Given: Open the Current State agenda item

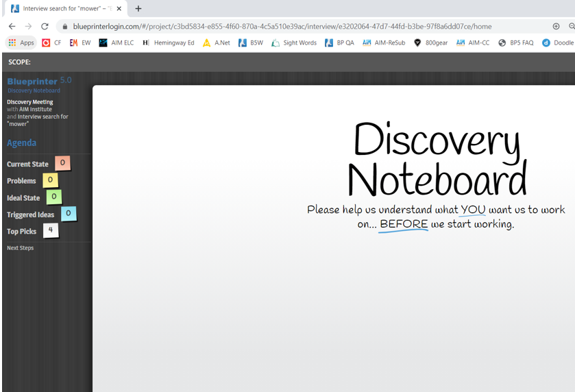Looking at the screenshot, I should coord(27,164).
